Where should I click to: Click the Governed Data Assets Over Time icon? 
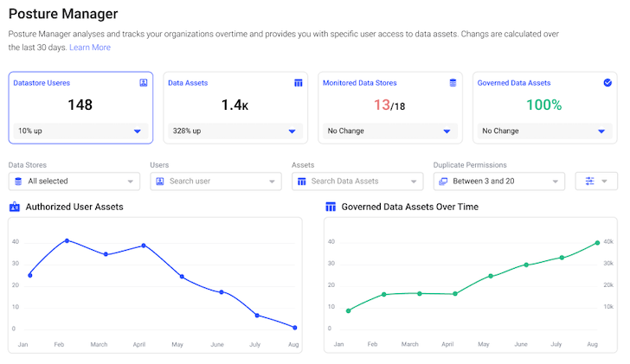(331, 207)
